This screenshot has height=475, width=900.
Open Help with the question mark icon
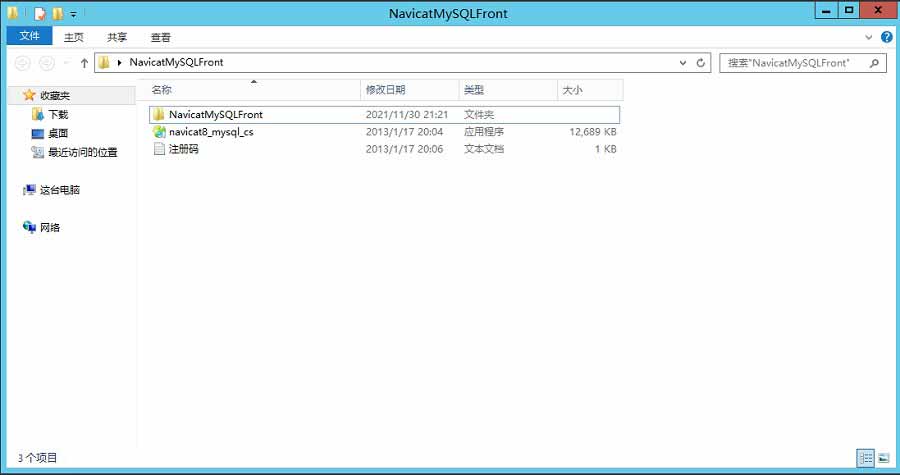click(886, 37)
